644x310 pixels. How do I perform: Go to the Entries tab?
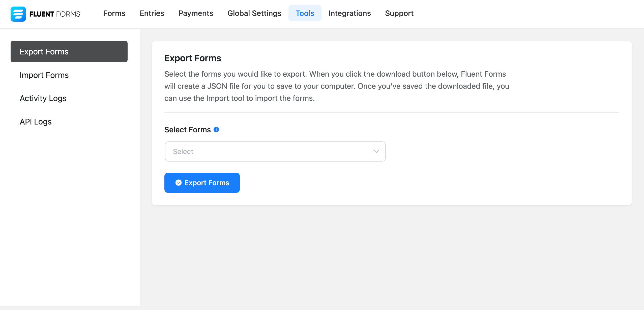[x=152, y=13]
